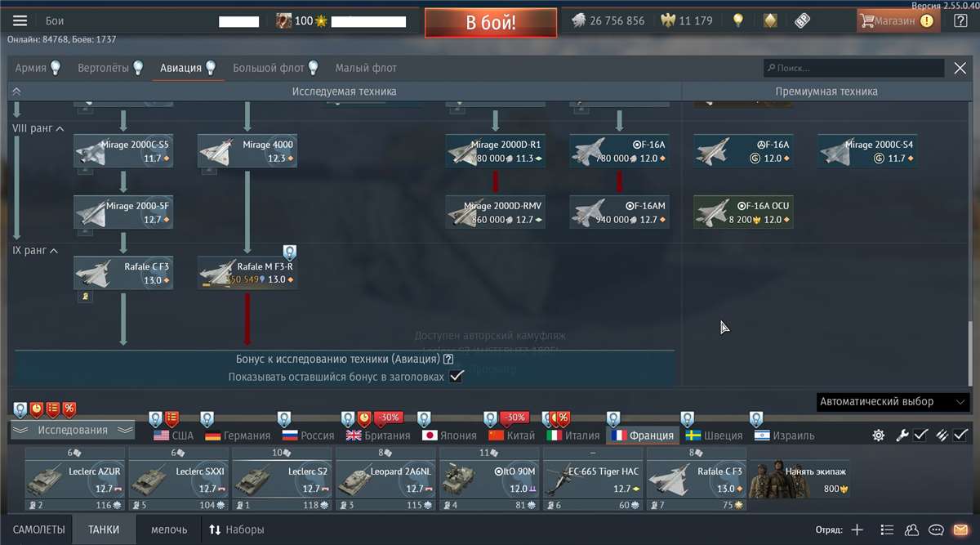The image size is (980, 545).
Task: Open the mail envelope icon
Action: [960, 529]
